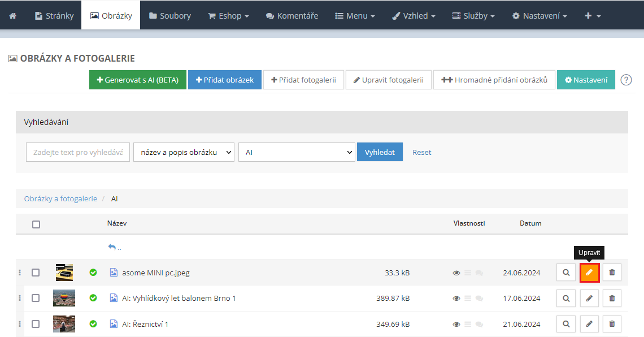Check the box for asome MINI pc.jpeg
The image size is (644, 337).
36,273
